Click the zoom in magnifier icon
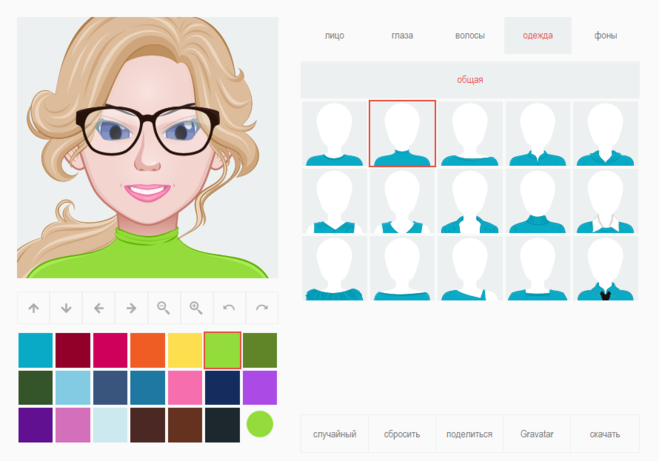 click(x=196, y=309)
